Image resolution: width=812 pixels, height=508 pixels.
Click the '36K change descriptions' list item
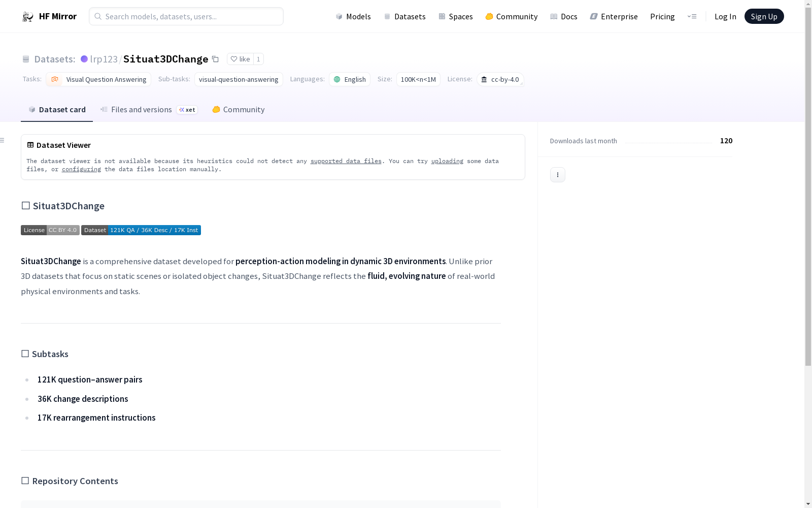tap(83, 399)
